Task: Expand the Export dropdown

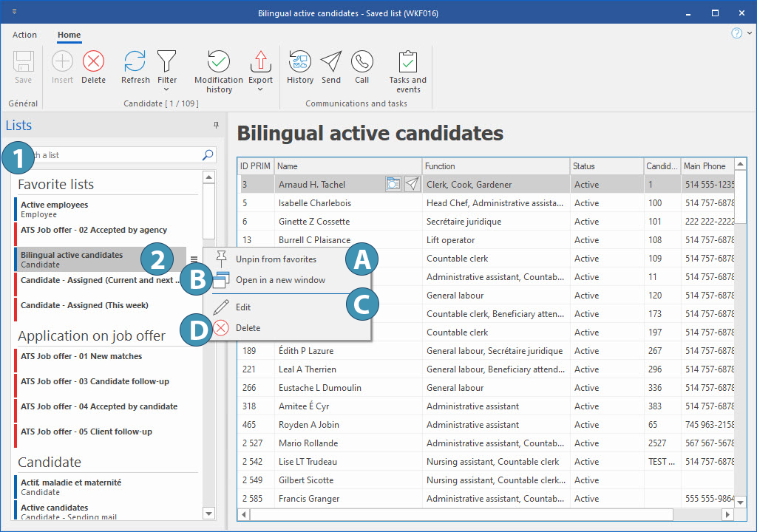Action: click(260, 89)
